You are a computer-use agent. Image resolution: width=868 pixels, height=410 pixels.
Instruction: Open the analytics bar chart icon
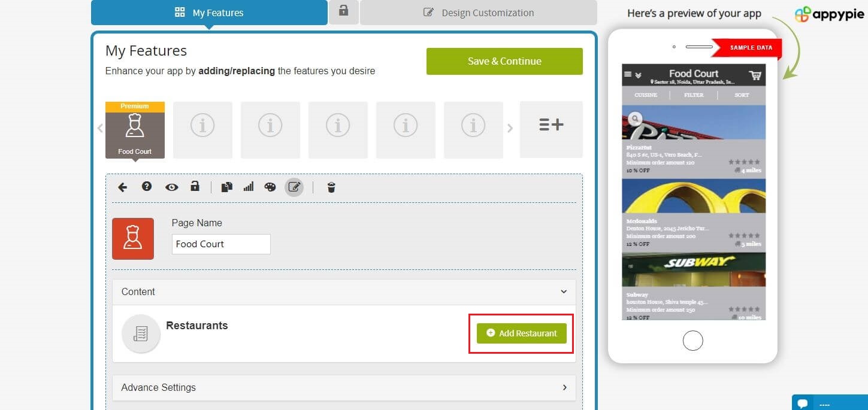(x=248, y=187)
